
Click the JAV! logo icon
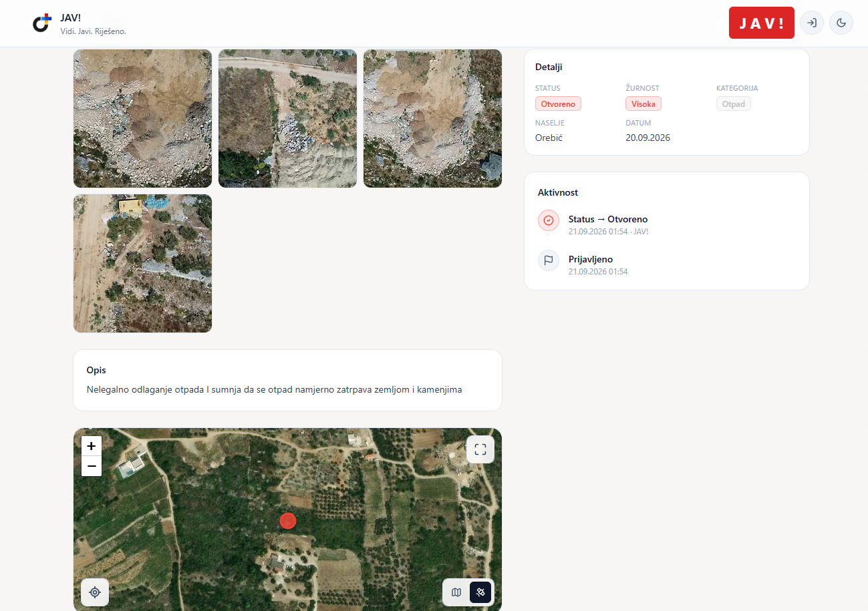click(x=41, y=23)
